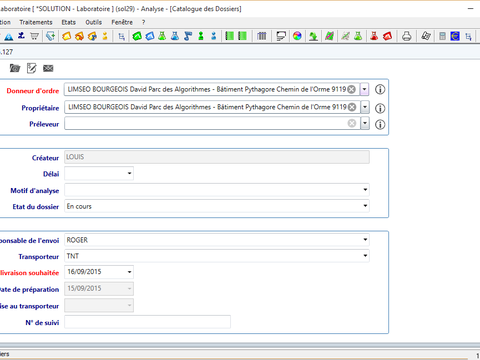Screen dimensions: 480x360
Task: Open the folder icon above Donneur d'ordre
Action: (15, 68)
